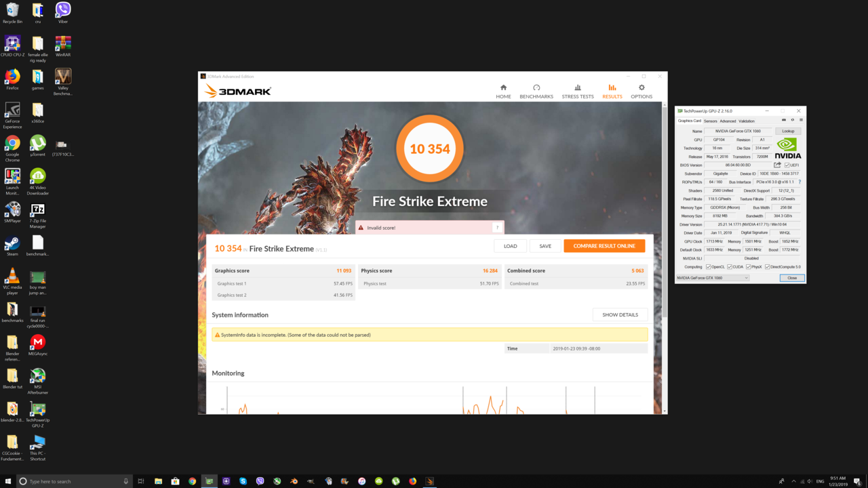Screen dimensions: 868x488
Task: Select the Steam desktop icon
Action: [12, 245]
